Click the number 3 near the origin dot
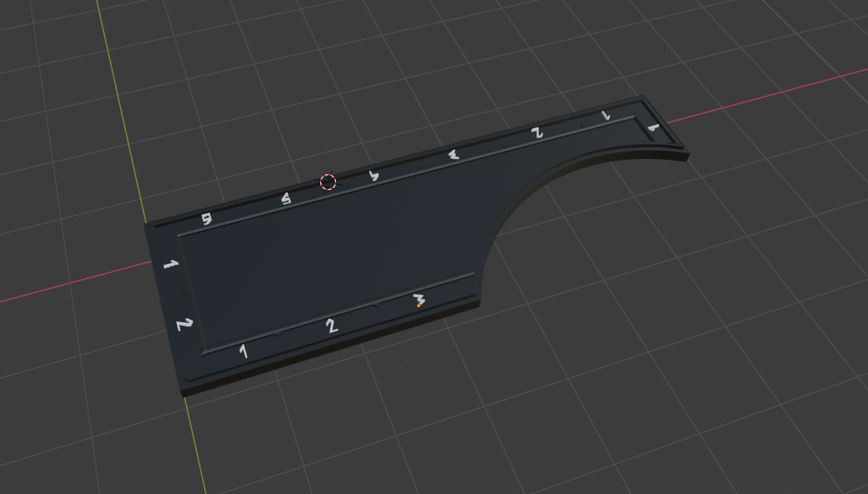This screenshot has width=868, height=494. (x=420, y=297)
